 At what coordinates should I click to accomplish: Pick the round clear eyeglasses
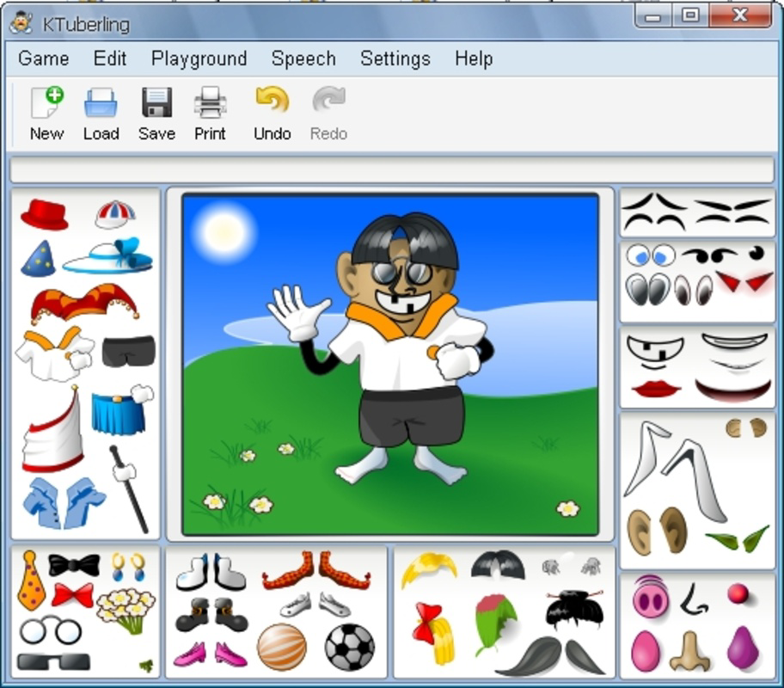pyautogui.click(x=51, y=630)
